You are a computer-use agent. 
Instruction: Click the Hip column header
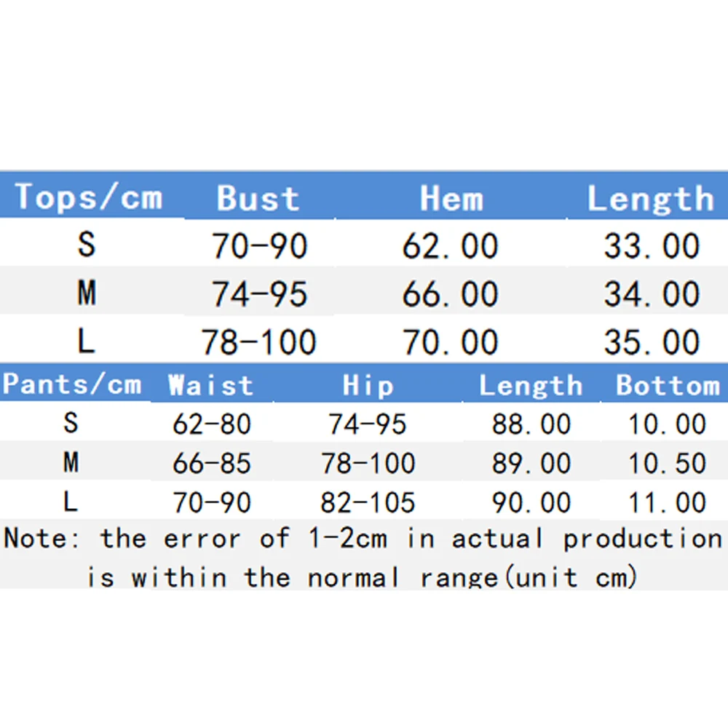click(368, 385)
